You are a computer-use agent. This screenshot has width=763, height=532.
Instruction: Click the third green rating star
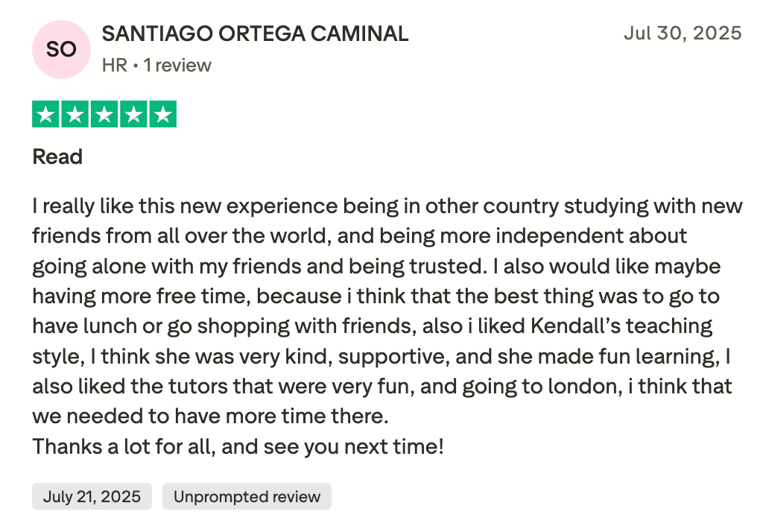104,114
